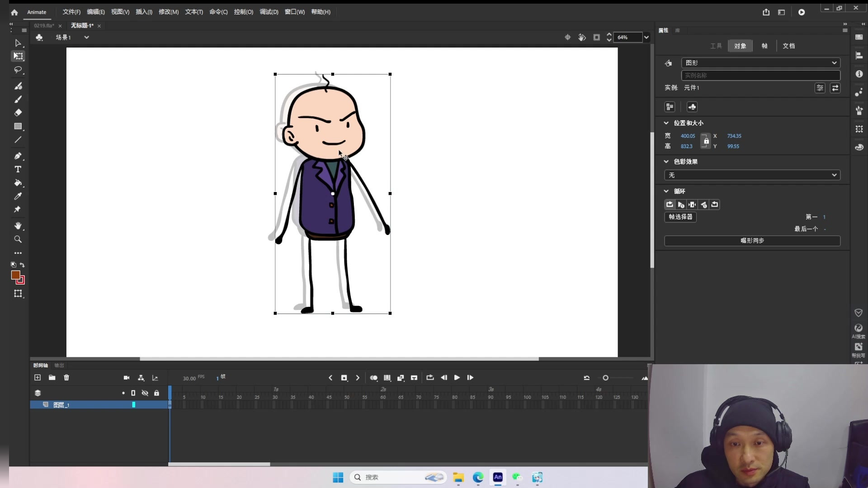Select the play graphic once loop option

point(681,205)
